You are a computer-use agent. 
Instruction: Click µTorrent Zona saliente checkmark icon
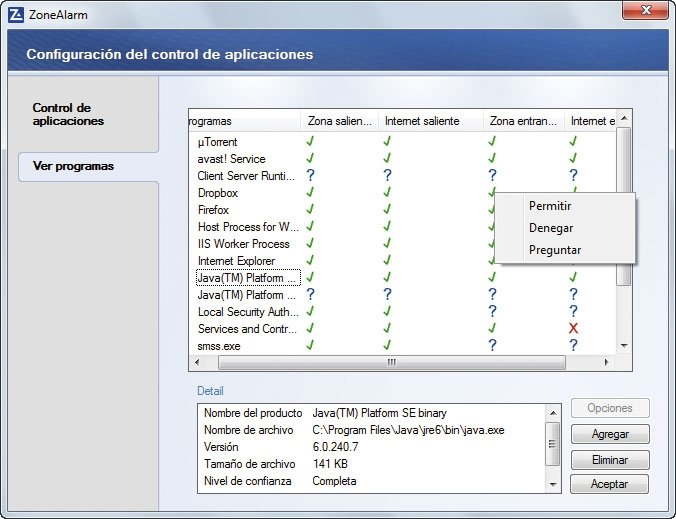pos(310,141)
